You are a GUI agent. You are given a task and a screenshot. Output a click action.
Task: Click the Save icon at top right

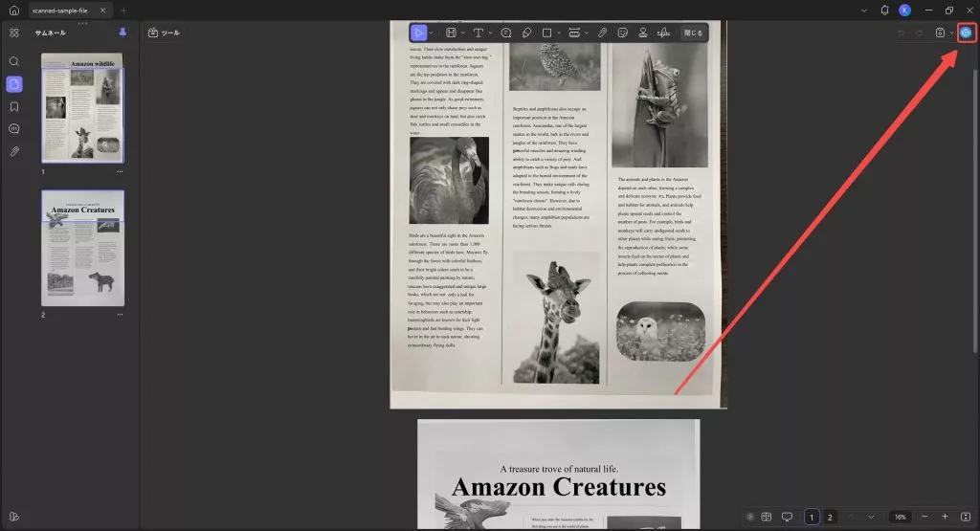pyautogui.click(x=940, y=33)
